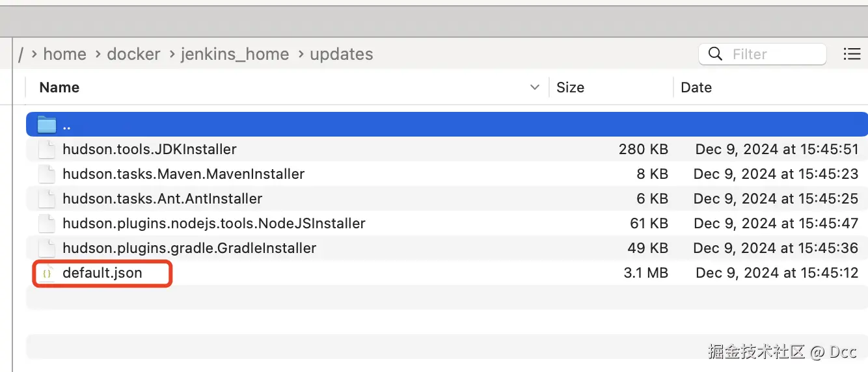
Task: Click the default.json file icon
Action: 46,273
